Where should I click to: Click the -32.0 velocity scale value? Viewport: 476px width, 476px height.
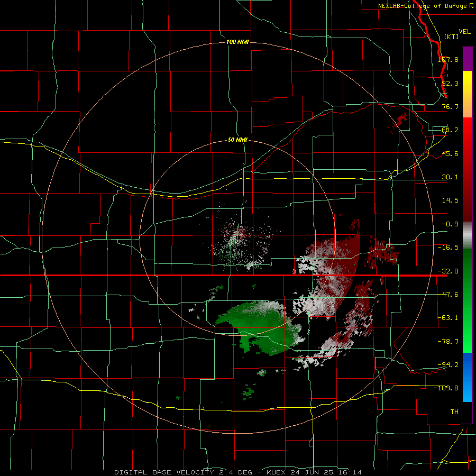pos(448,271)
